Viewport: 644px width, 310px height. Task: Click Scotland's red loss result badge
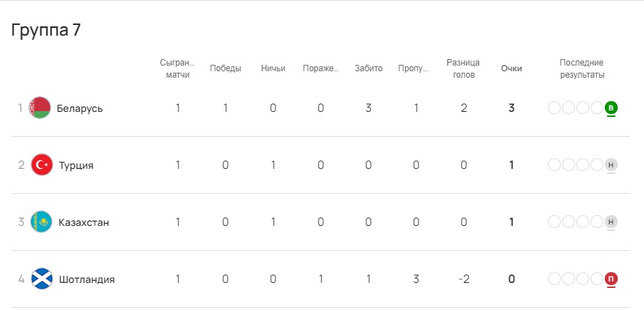tap(611, 279)
